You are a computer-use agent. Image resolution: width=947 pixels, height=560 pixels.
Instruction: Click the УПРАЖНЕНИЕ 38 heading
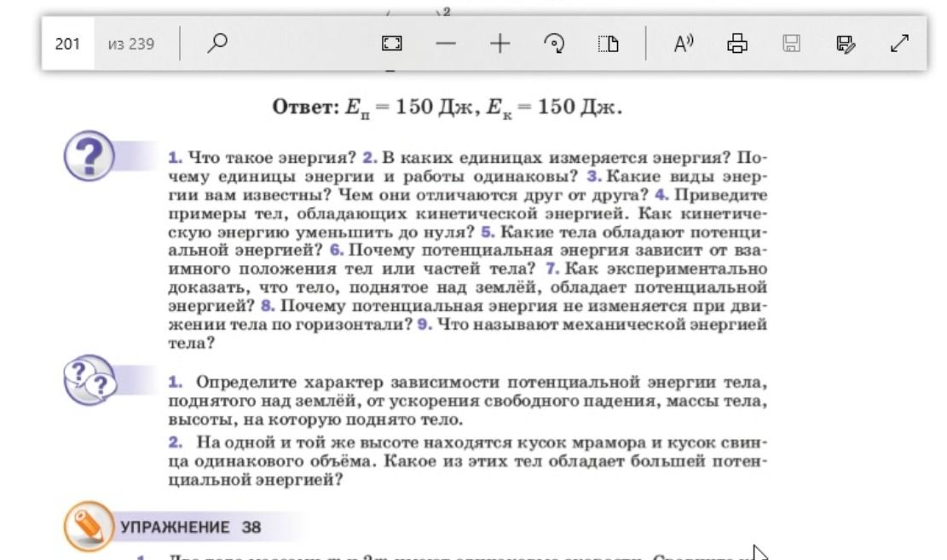click(x=191, y=528)
